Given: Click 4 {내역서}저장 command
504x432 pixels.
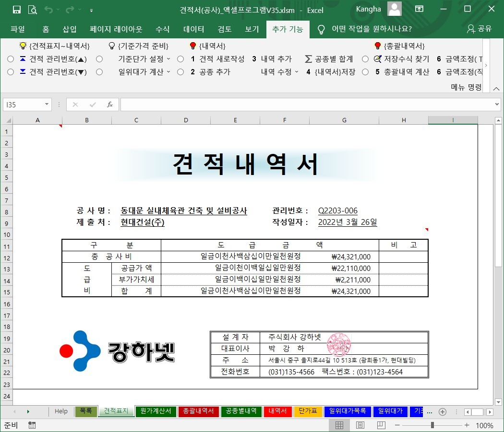Looking at the screenshot, I should point(331,72).
